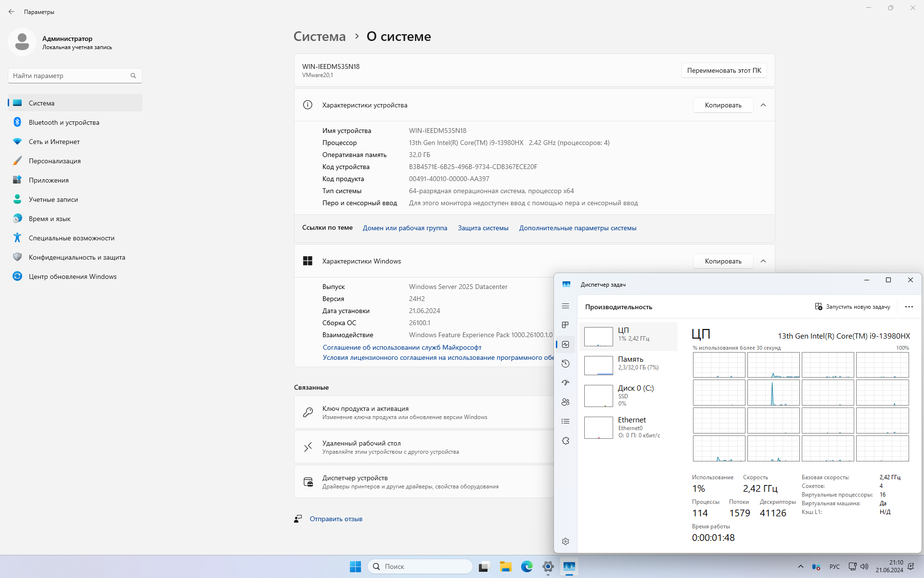The image size is (924, 578).
Task: Open Windows Start menu
Action: (355, 566)
